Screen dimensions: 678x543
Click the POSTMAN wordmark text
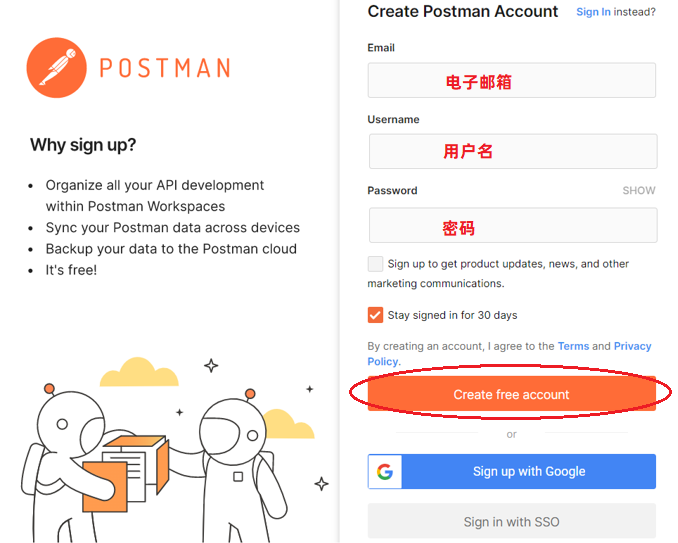point(165,68)
